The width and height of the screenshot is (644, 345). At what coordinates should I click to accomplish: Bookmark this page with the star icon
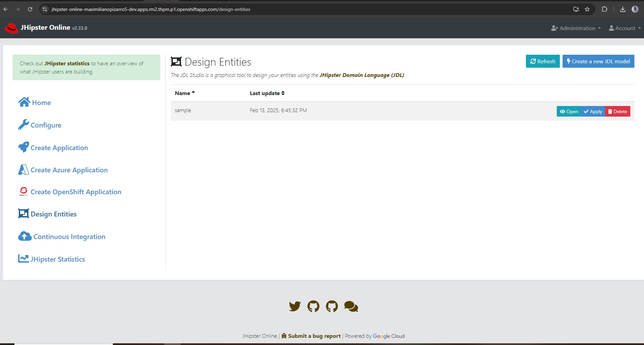[x=587, y=9]
